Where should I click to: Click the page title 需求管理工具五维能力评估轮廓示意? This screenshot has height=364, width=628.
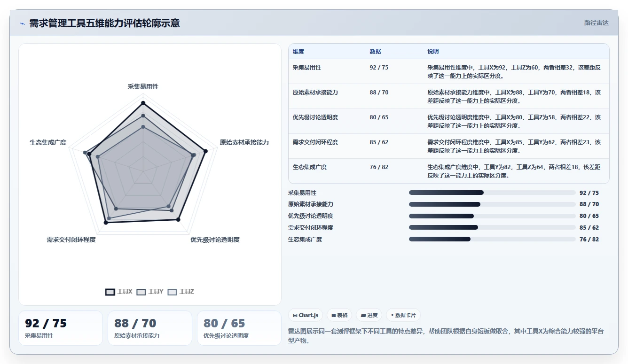[x=104, y=23]
